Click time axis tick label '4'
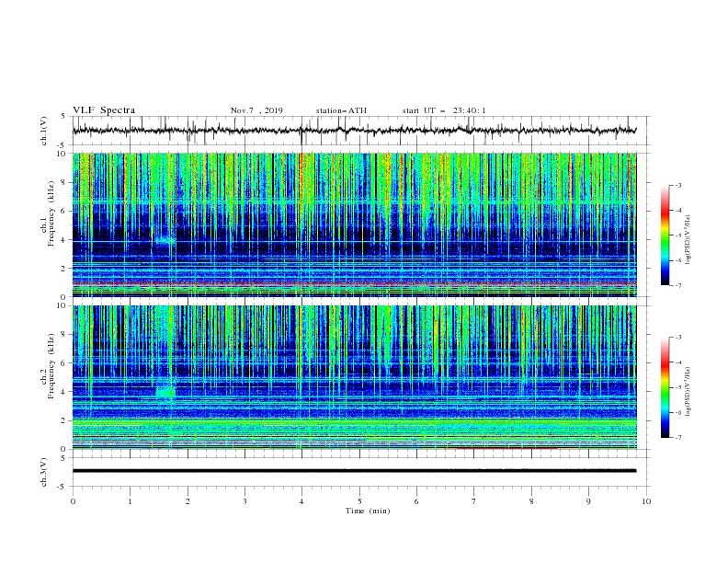 point(301,501)
